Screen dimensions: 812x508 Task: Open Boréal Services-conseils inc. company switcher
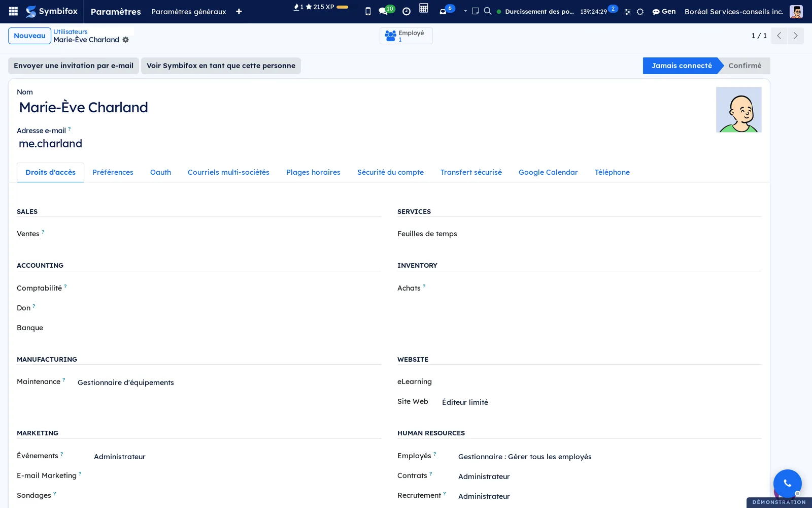pos(733,11)
